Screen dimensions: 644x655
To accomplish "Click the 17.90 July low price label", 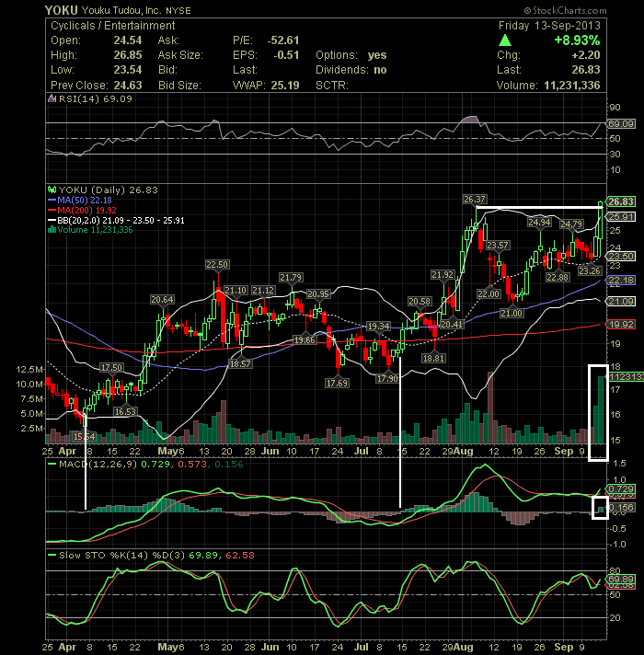I will click(x=387, y=378).
